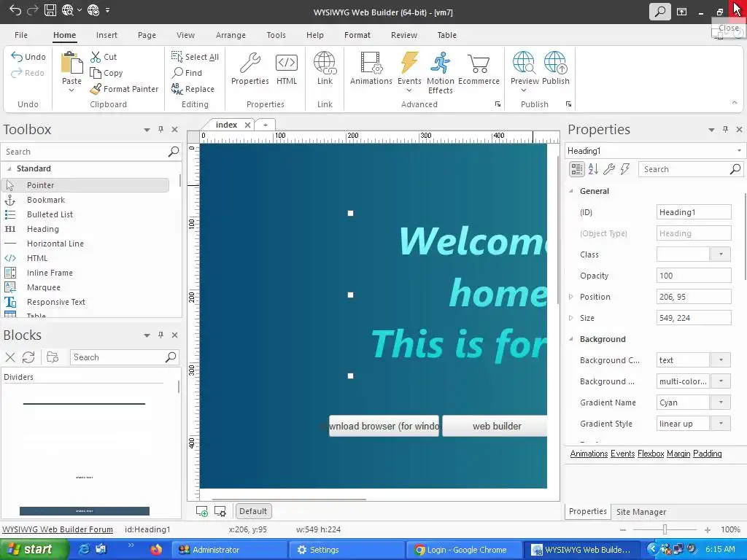This screenshot has width=747, height=560.
Task: Open the Gradient Style dropdown
Action: [721, 424]
